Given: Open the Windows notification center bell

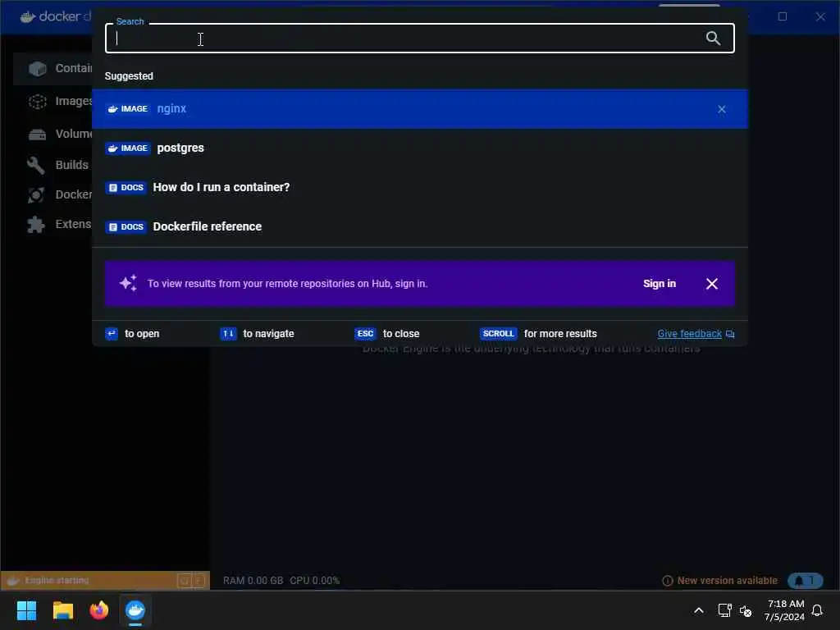Looking at the screenshot, I should 817,610.
